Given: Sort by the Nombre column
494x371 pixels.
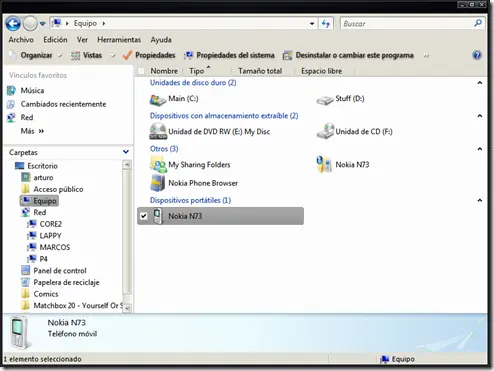Looking at the screenshot, I should 164,71.
